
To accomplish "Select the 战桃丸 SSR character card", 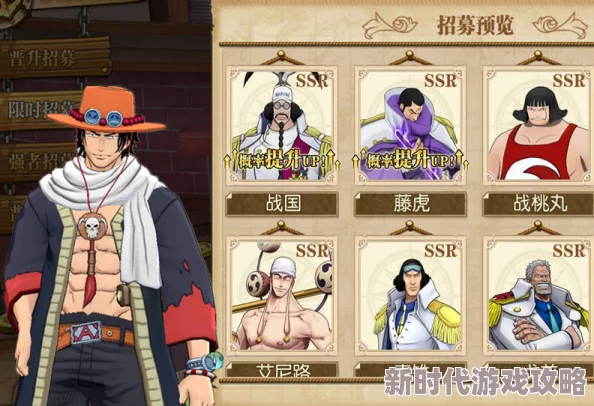I will (x=538, y=125).
